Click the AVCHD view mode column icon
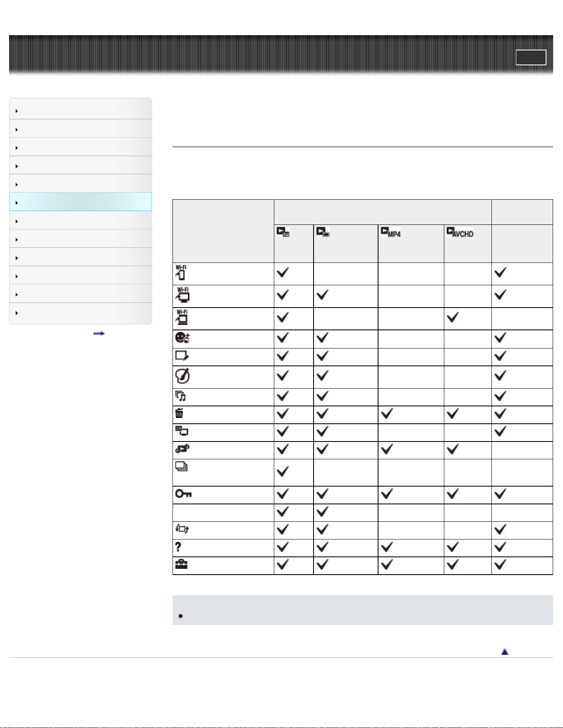563x728 pixels. pos(460,232)
